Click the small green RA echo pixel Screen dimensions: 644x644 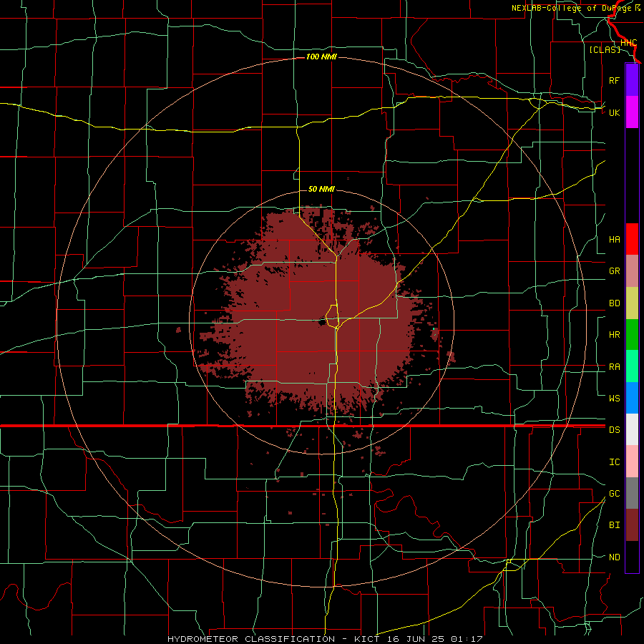tap(434, 329)
